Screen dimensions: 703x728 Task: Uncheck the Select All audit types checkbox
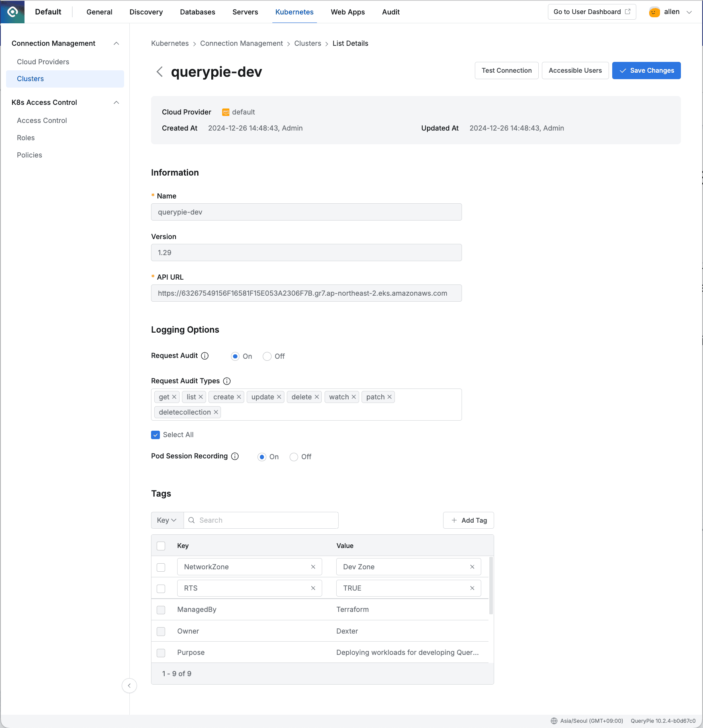coord(155,435)
